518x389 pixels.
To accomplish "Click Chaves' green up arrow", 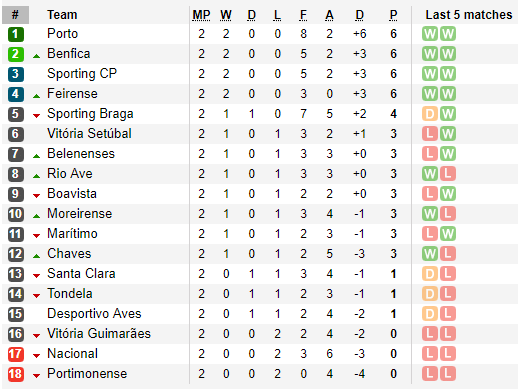I will [x=37, y=256].
